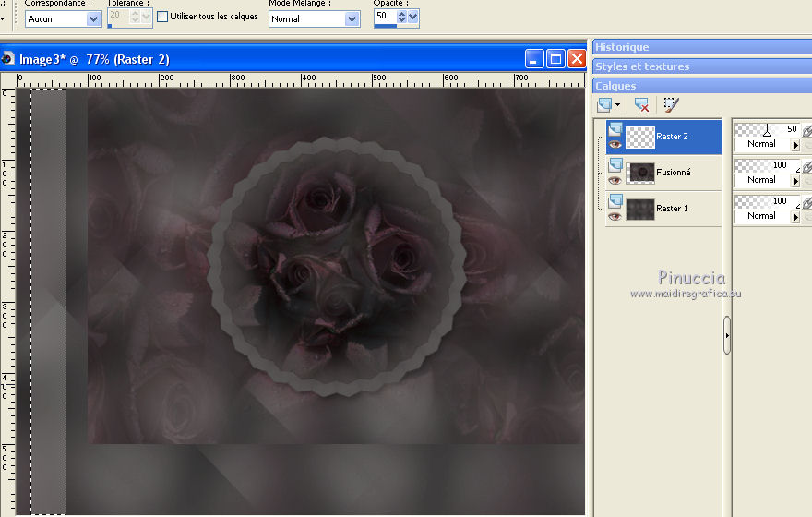Open the Correspondance dropdown set to Aucun
812x517 pixels.
click(93, 18)
